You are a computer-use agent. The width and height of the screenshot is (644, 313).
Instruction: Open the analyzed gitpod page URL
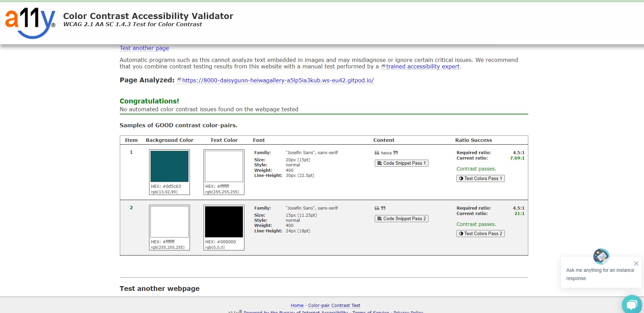[x=278, y=81]
